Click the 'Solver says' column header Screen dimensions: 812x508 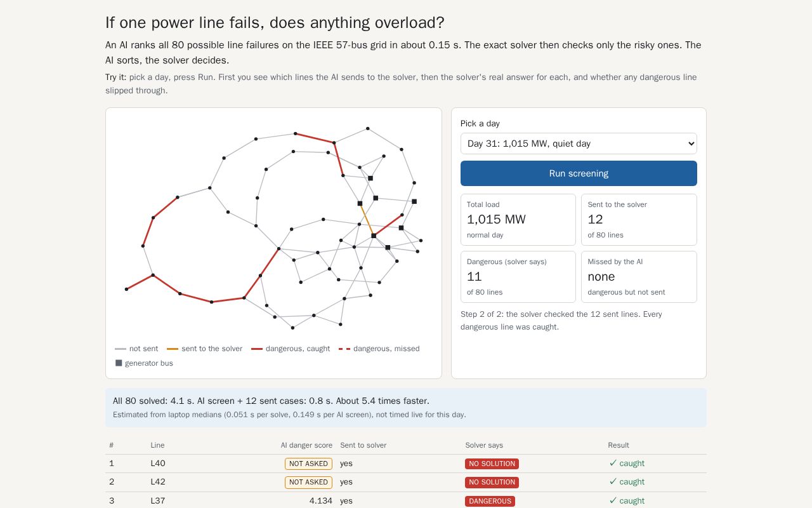pos(484,445)
